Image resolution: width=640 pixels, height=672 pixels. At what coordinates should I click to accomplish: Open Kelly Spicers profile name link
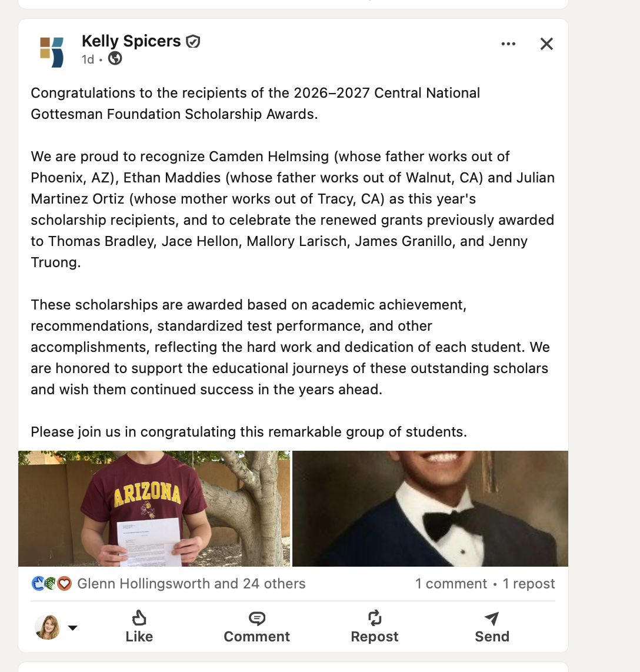[x=131, y=41]
